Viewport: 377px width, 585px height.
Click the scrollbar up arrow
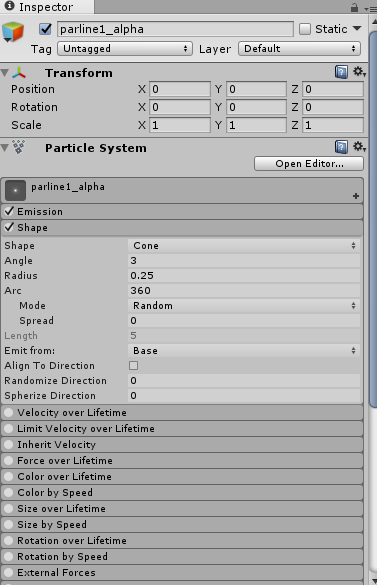pos(373,22)
